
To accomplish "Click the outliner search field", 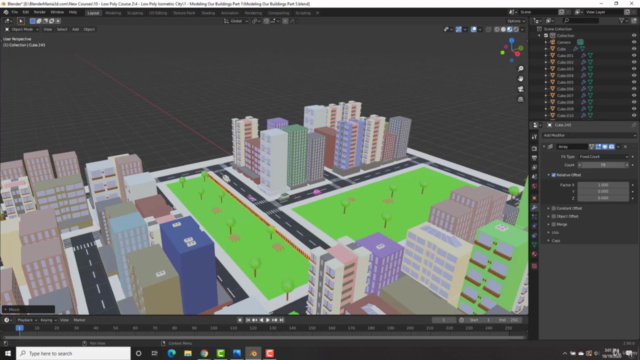I will point(581,20).
